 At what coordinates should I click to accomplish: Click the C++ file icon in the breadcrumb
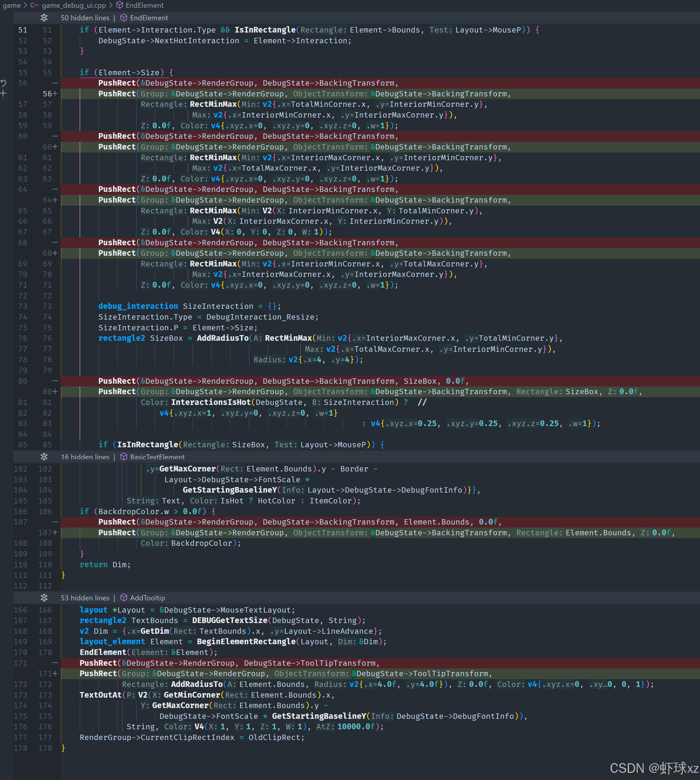pyautogui.click(x=35, y=5)
